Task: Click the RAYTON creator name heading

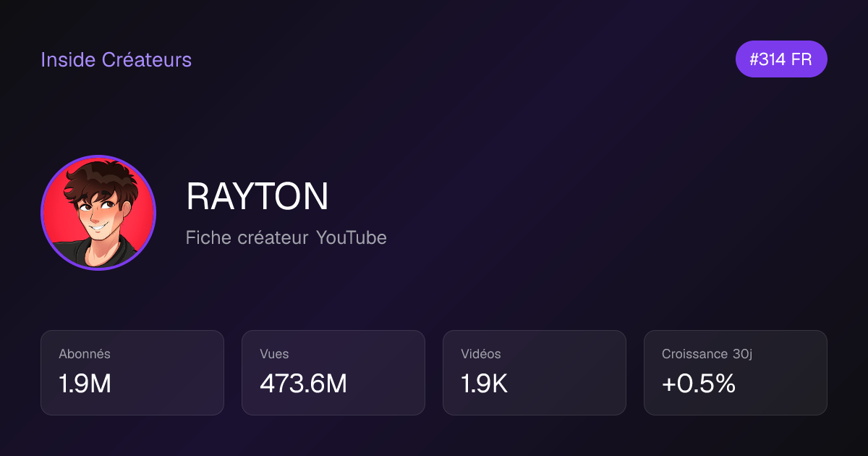Action: click(258, 196)
